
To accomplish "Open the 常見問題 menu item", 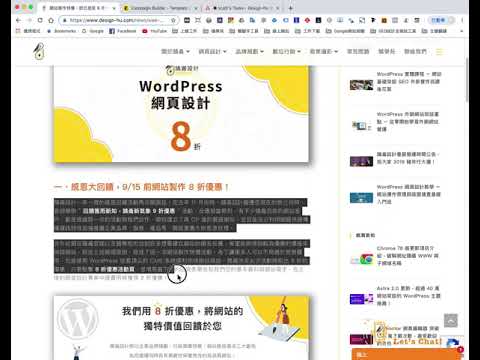I will (x=358, y=52).
